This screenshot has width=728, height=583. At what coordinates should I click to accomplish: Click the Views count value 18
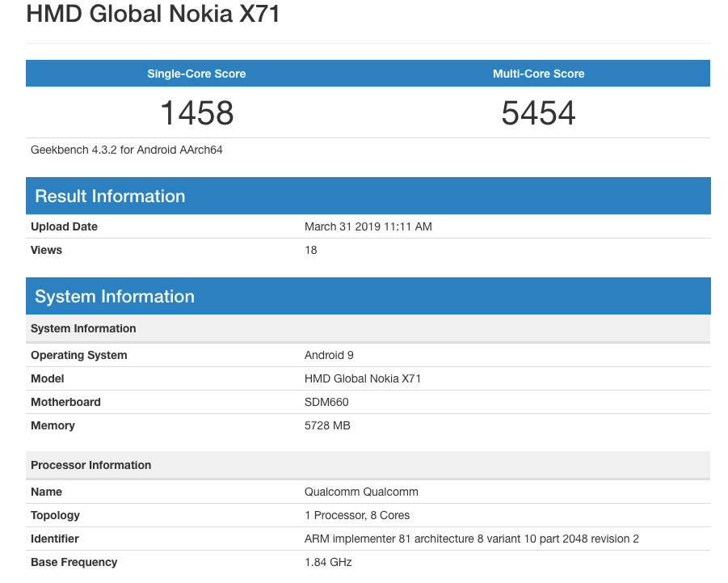[311, 251]
